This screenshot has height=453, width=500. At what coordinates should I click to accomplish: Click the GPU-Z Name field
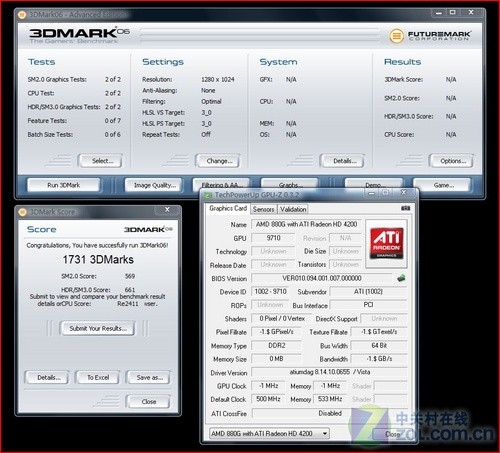tap(306, 224)
